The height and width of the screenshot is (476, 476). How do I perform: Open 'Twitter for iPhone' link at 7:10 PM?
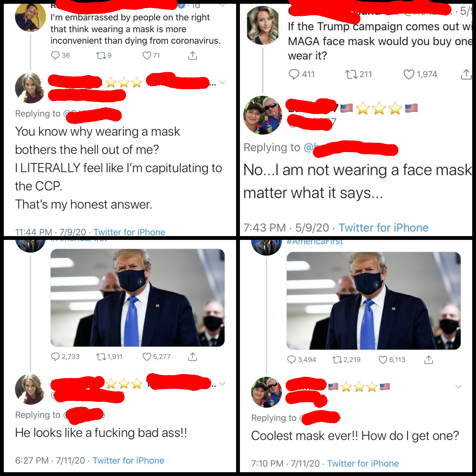[x=363, y=463]
